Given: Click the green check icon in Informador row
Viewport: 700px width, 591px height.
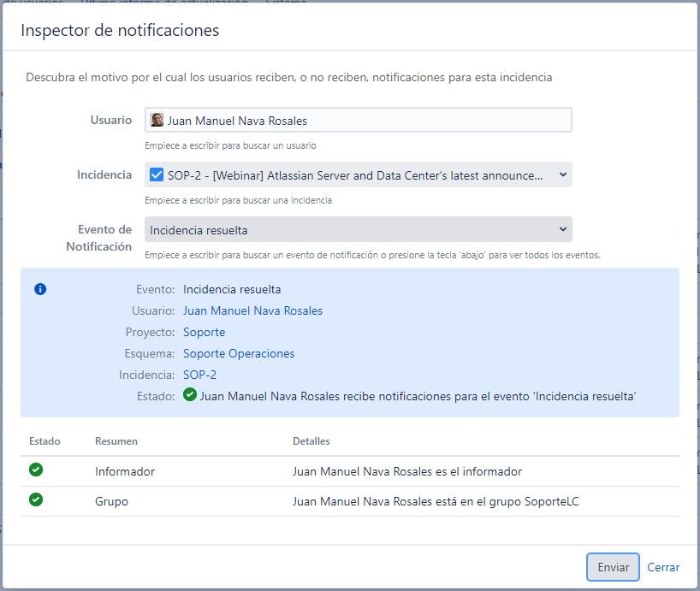Looking at the screenshot, I should coord(36,470).
